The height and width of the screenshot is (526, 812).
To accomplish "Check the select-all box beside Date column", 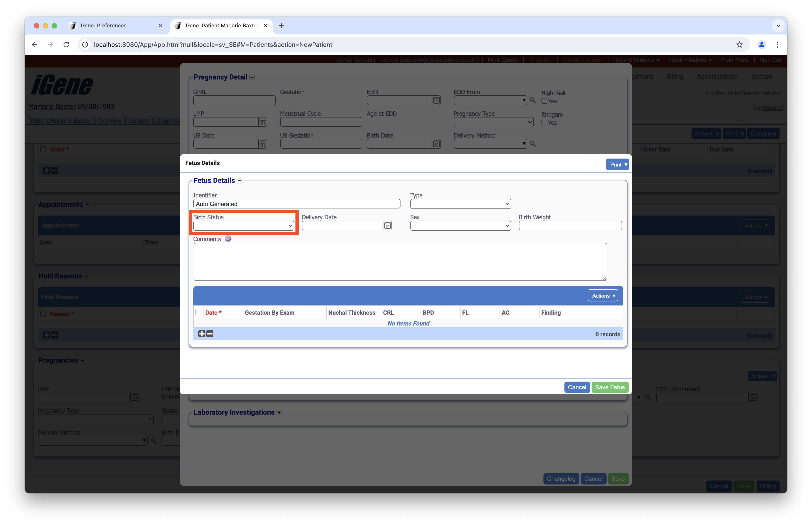I will pyautogui.click(x=198, y=313).
